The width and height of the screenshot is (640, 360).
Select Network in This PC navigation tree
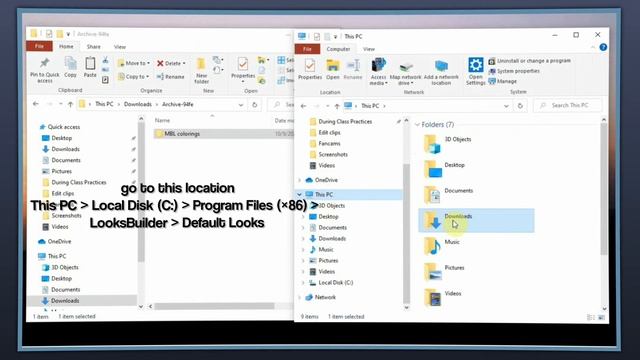click(320, 297)
